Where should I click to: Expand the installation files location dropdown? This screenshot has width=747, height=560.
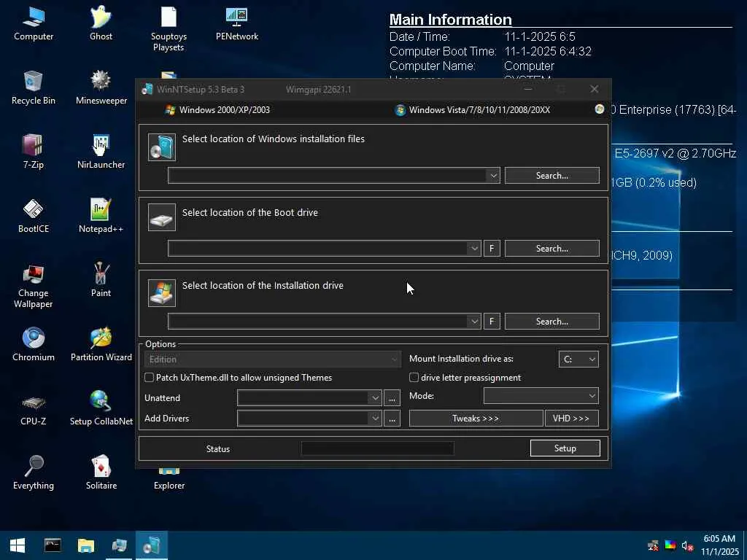point(493,176)
